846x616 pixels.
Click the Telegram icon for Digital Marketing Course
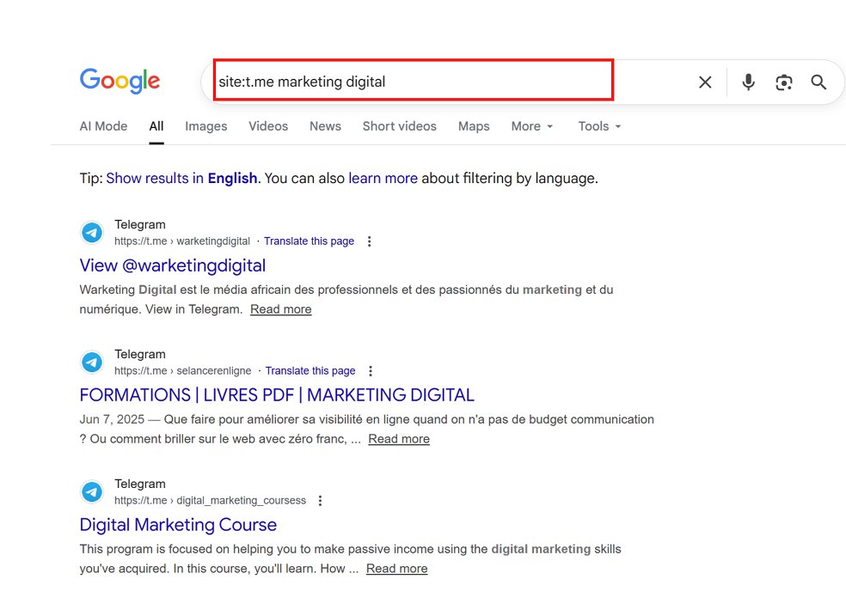pyautogui.click(x=92, y=491)
